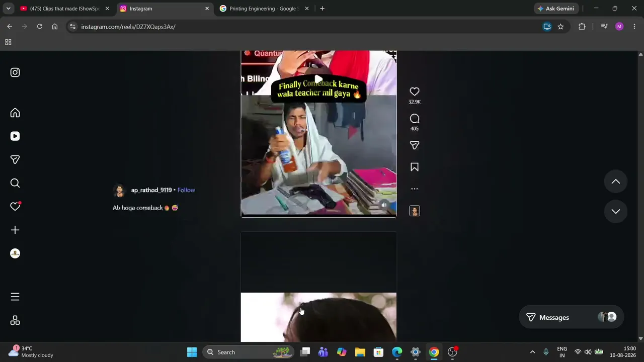Open the Chrome Extensions puzzle menu
The image size is (644, 362).
pyautogui.click(x=582, y=27)
